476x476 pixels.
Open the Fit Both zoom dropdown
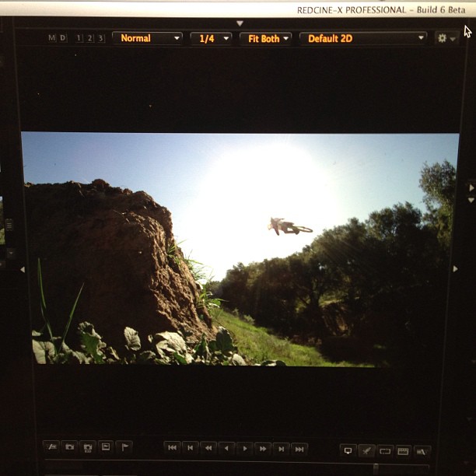(x=265, y=38)
